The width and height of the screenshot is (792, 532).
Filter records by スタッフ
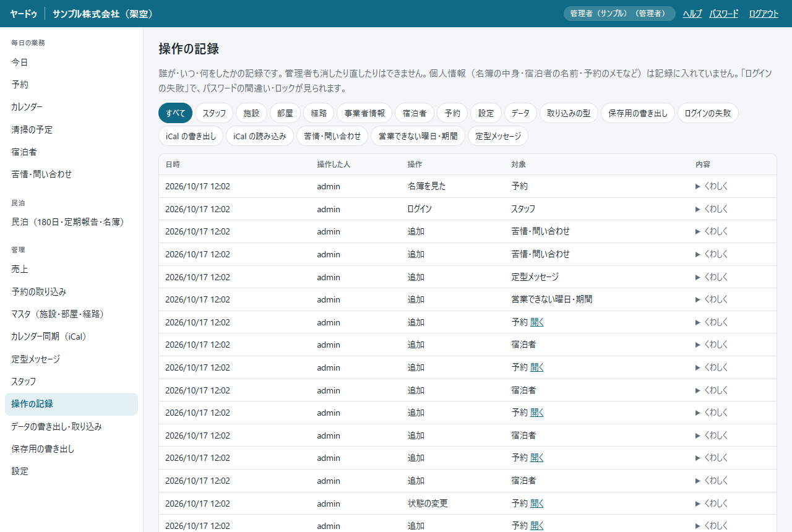click(214, 113)
